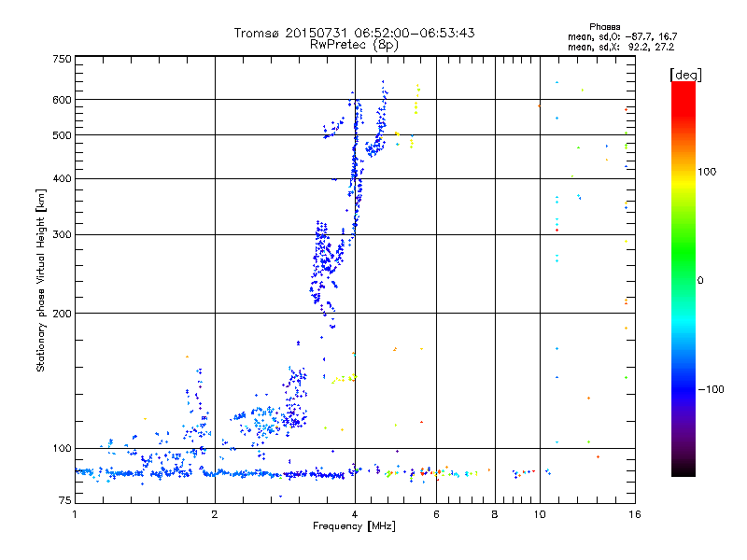Click the "mean, sd,X: 92.2, 27.2" line

coord(621,47)
